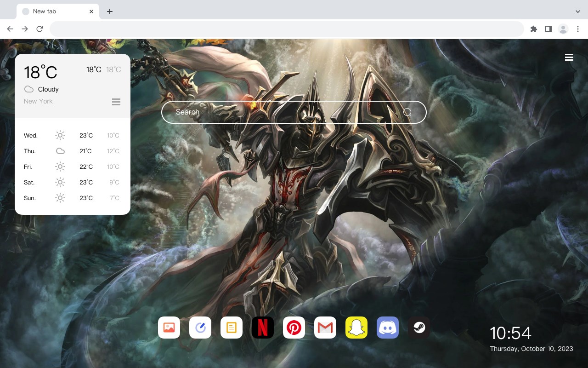Go back to previous page
Viewport: 588px width, 368px height.
tap(10, 29)
